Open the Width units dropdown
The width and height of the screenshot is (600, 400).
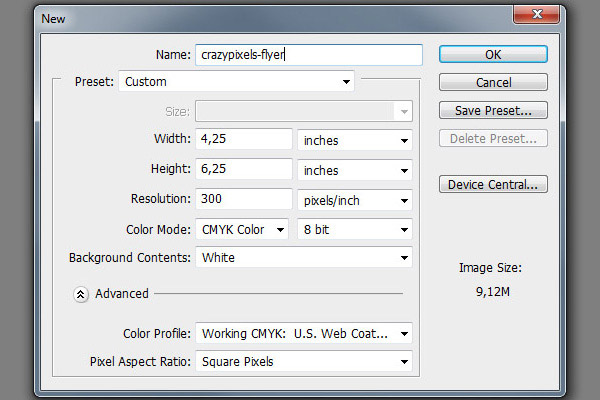(x=354, y=141)
